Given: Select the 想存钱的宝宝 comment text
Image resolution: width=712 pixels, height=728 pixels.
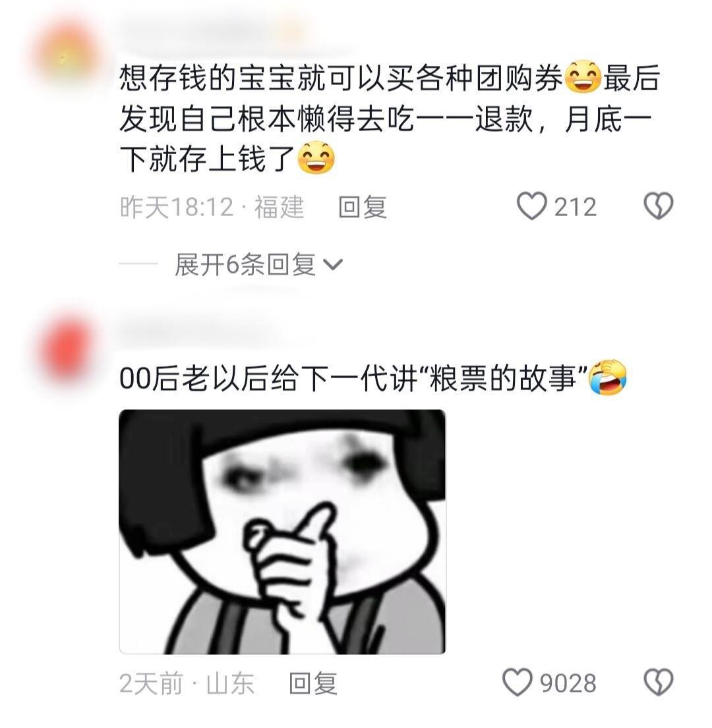Looking at the screenshot, I should 389,119.
